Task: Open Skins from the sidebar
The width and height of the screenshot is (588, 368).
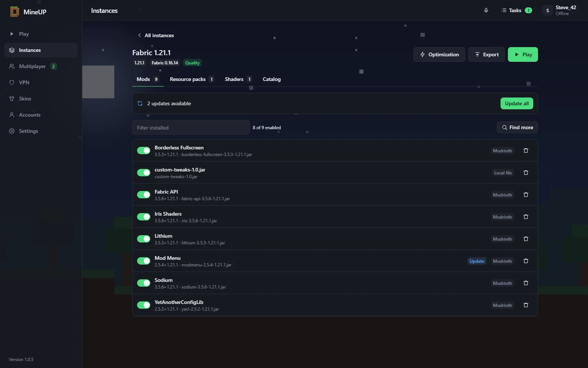Action: [x=41, y=99]
